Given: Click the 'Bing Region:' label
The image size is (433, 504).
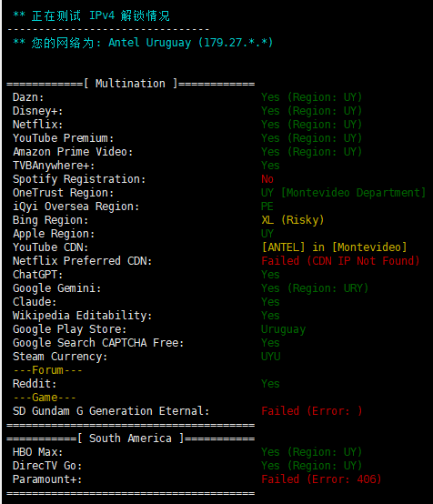Looking at the screenshot, I should coord(50,220).
